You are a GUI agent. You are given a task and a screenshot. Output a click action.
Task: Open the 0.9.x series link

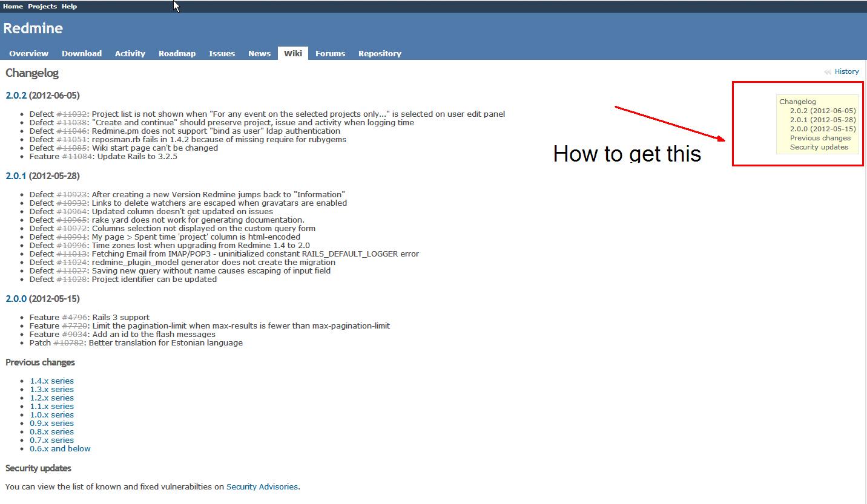[51, 423]
